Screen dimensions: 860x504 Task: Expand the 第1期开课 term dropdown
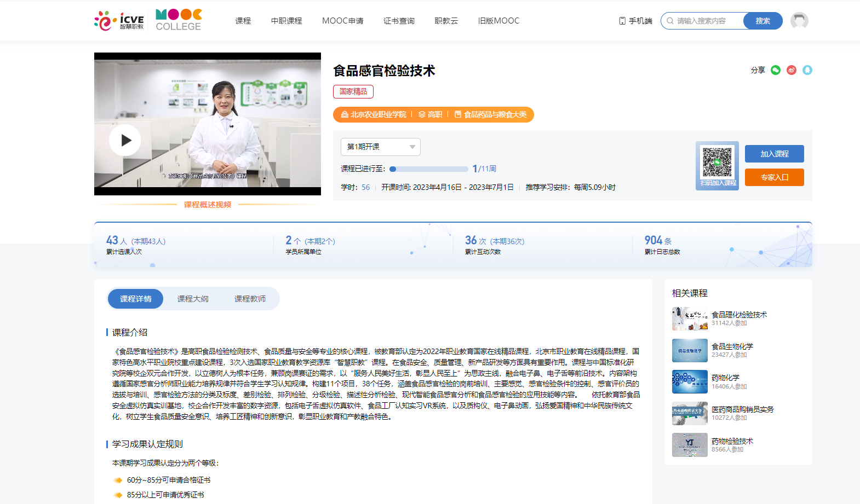point(381,147)
